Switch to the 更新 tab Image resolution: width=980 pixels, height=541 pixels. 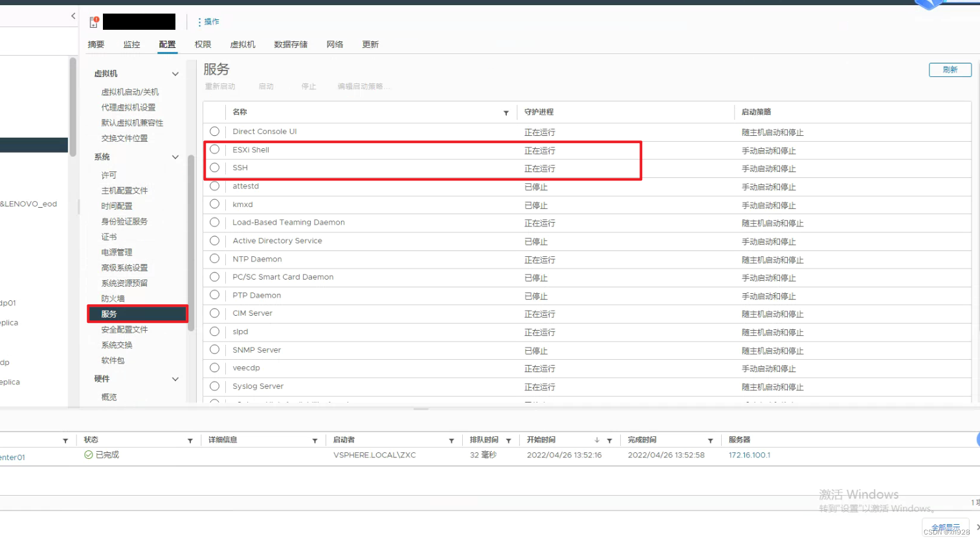[370, 45]
